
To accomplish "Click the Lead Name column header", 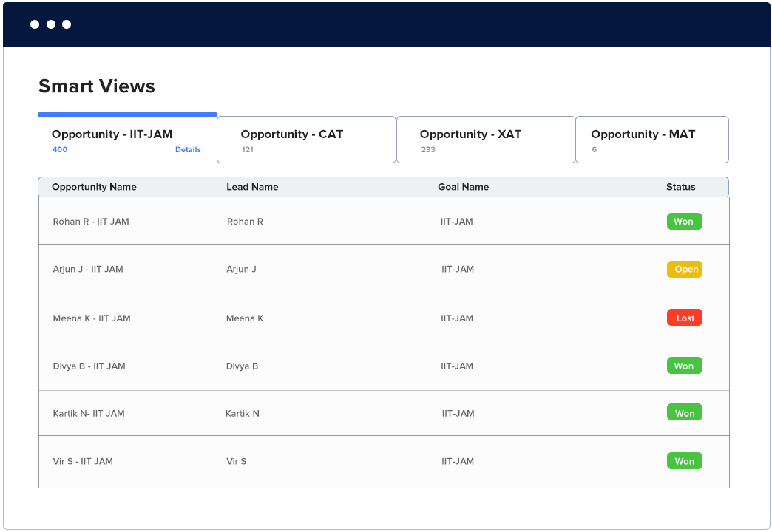I will (x=252, y=187).
